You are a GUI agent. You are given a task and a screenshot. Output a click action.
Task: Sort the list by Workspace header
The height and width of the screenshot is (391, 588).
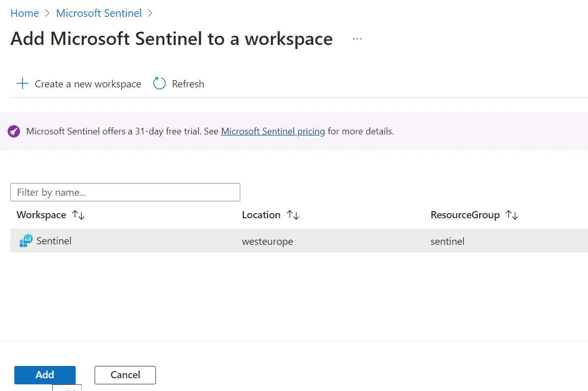point(41,215)
